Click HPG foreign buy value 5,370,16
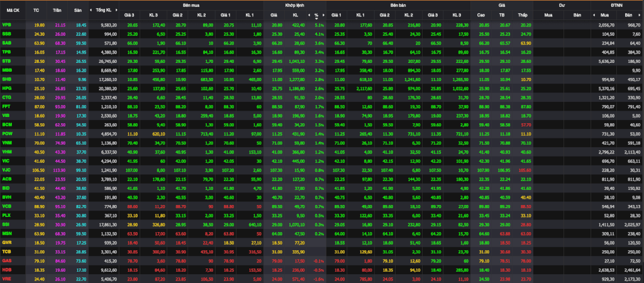This screenshot has width=644, height=283. (606, 88)
